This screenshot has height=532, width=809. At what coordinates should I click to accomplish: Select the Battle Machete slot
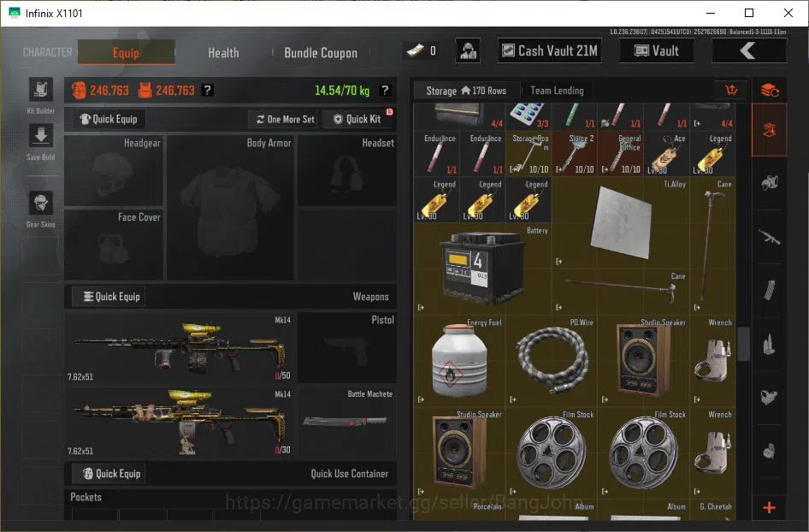[347, 422]
